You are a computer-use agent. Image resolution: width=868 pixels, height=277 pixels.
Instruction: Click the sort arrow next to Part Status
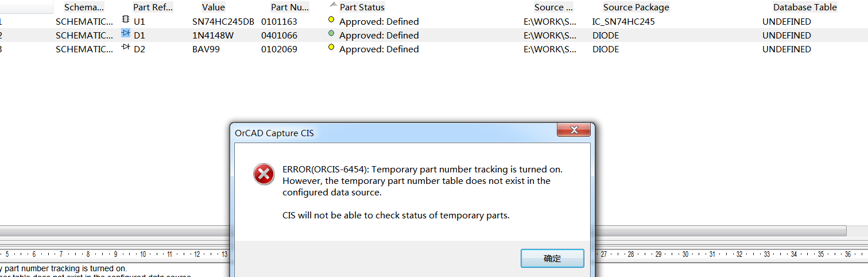(x=333, y=5)
